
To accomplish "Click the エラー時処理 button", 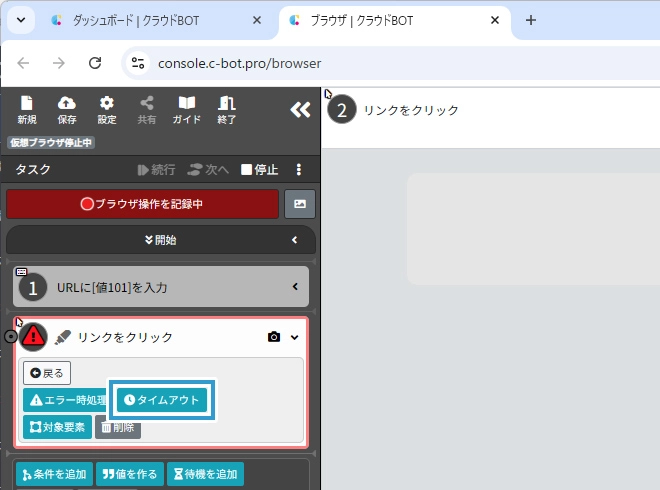I will (64, 400).
